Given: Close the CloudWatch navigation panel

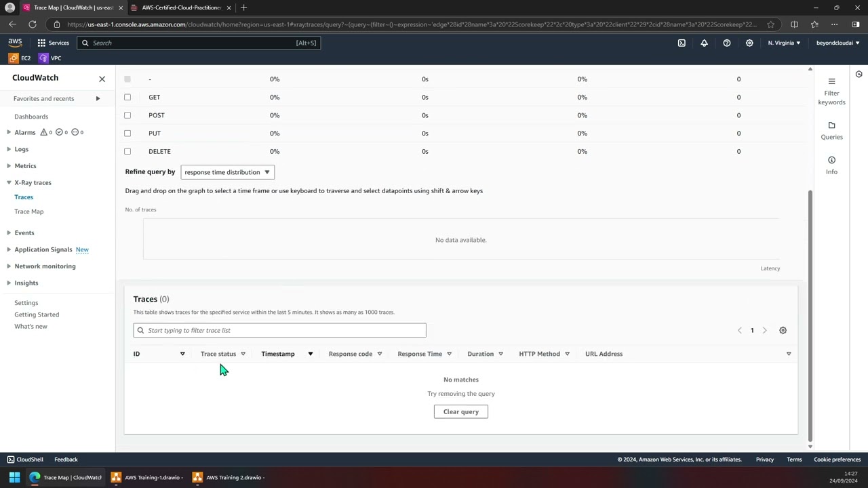Looking at the screenshot, I should [x=102, y=79].
